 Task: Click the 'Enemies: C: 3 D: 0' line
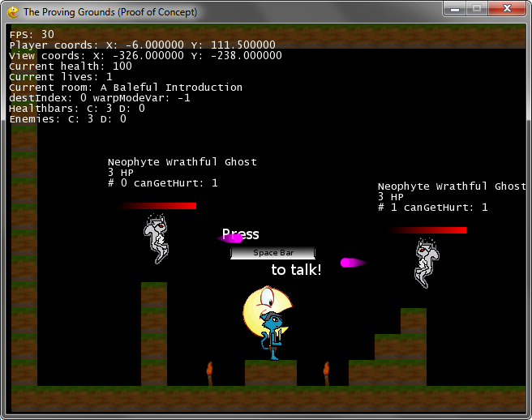point(68,118)
